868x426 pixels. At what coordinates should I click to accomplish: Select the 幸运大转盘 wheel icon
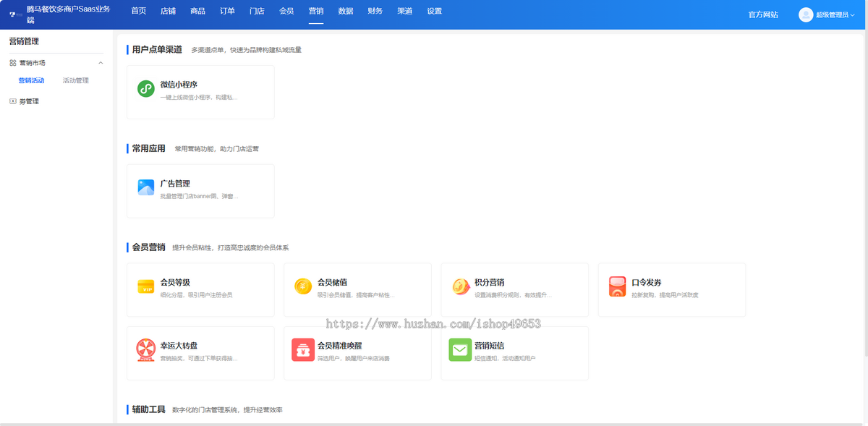(145, 350)
